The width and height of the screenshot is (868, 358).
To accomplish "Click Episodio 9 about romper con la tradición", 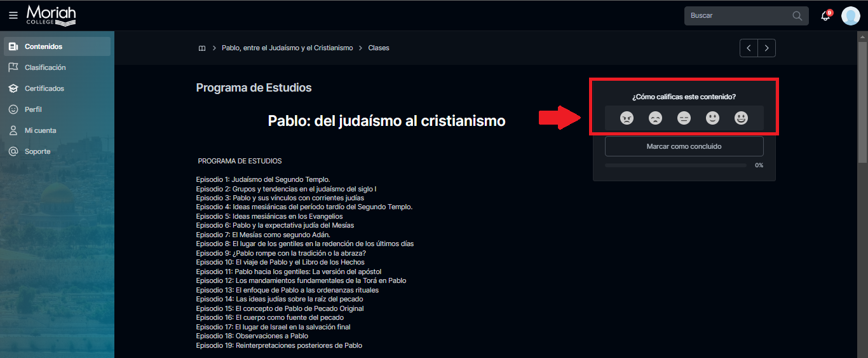I will pyautogui.click(x=281, y=253).
